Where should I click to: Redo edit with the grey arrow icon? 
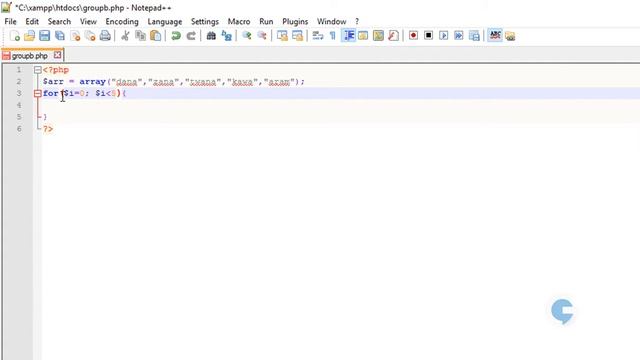191,36
